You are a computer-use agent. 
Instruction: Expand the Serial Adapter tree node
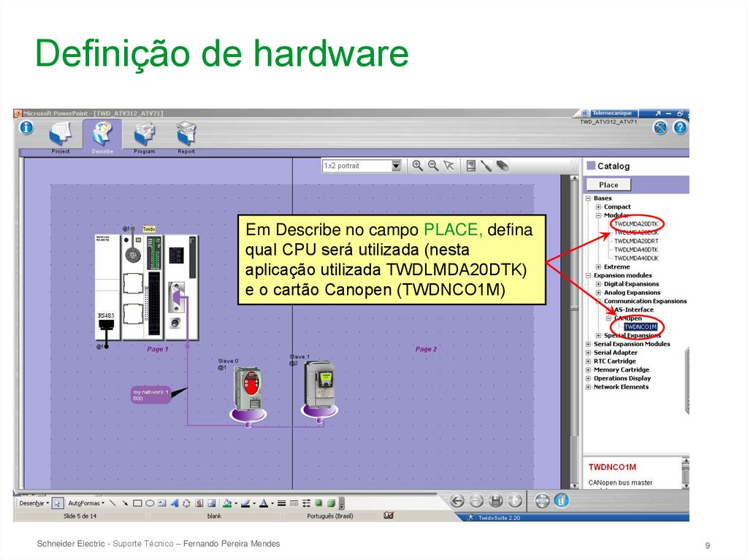[590, 352]
